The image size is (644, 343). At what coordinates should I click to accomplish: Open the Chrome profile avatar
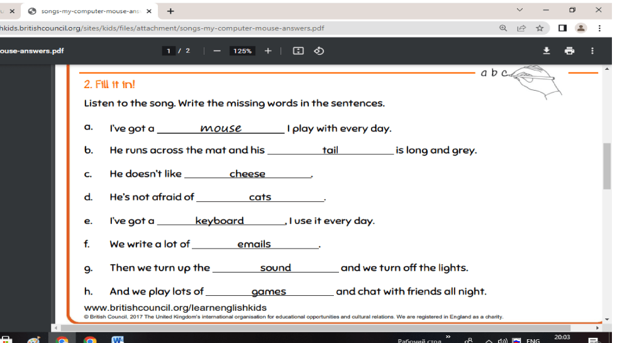[x=580, y=28]
